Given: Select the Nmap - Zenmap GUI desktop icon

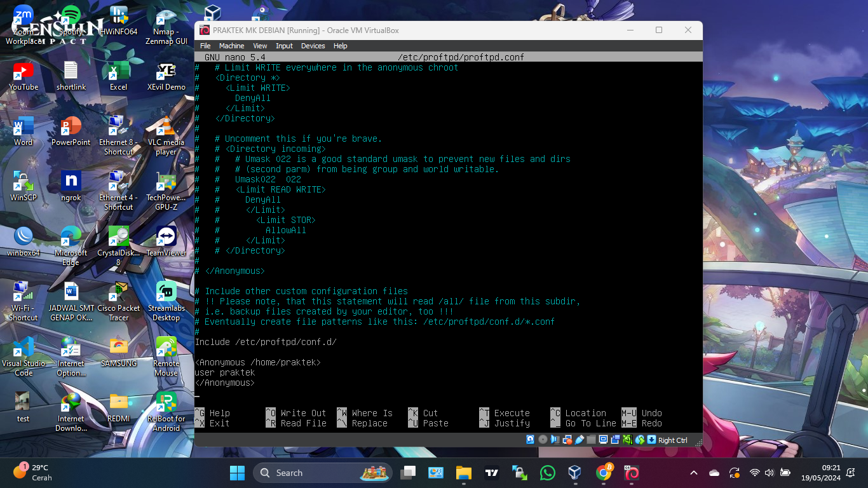Looking at the screenshot, I should [x=166, y=25].
